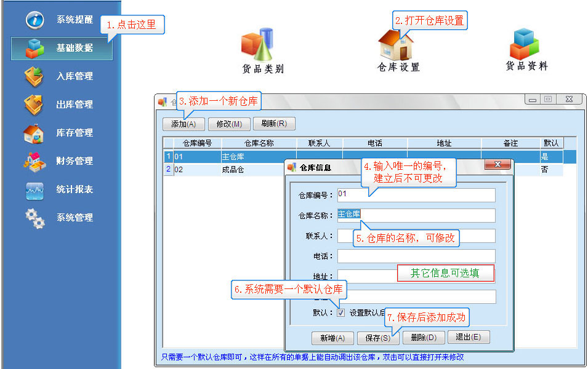The image size is (588, 369).
Task: Click the 修改(M) button
Action: [x=228, y=124]
